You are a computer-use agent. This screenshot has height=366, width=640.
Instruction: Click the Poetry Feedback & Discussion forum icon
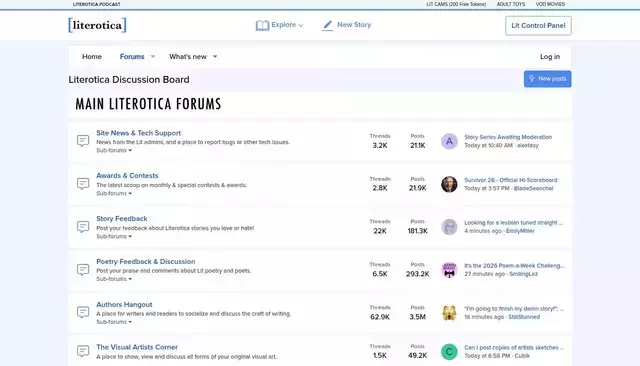tap(83, 269)
